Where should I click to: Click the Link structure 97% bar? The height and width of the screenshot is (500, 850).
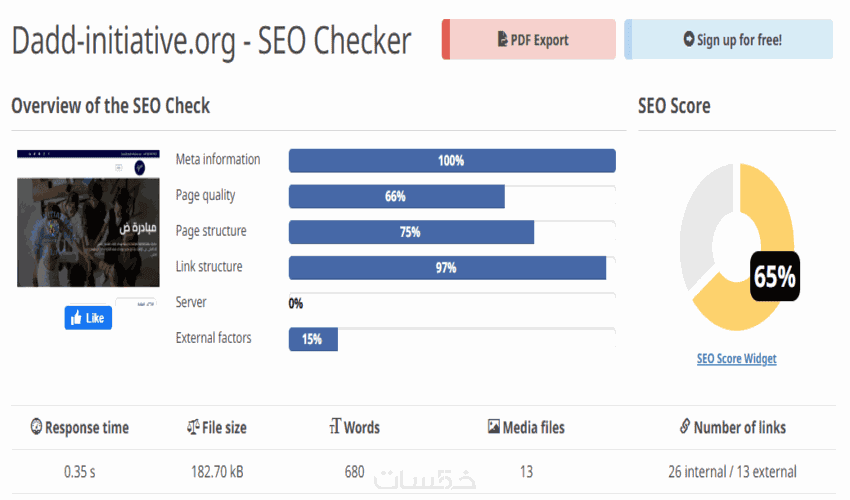point(447,268)
